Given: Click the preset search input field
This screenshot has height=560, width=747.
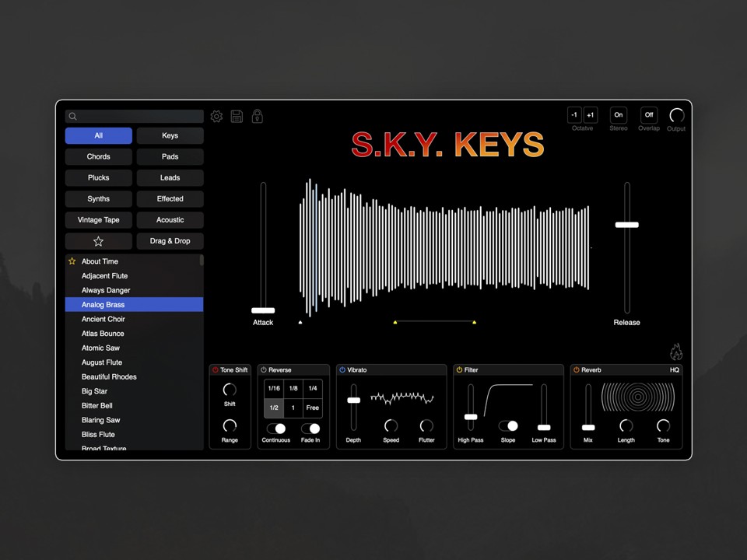Looking at the screenshot, I should pos(135,116).
